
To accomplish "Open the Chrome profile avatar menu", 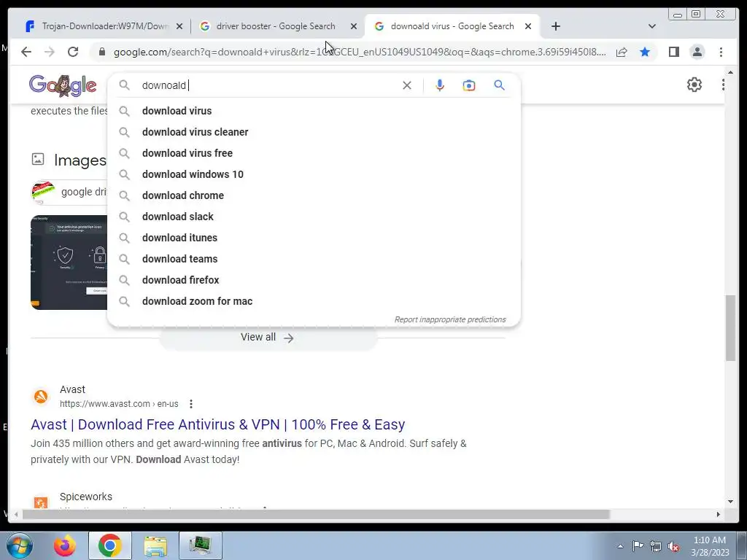I will click(697, 52).
